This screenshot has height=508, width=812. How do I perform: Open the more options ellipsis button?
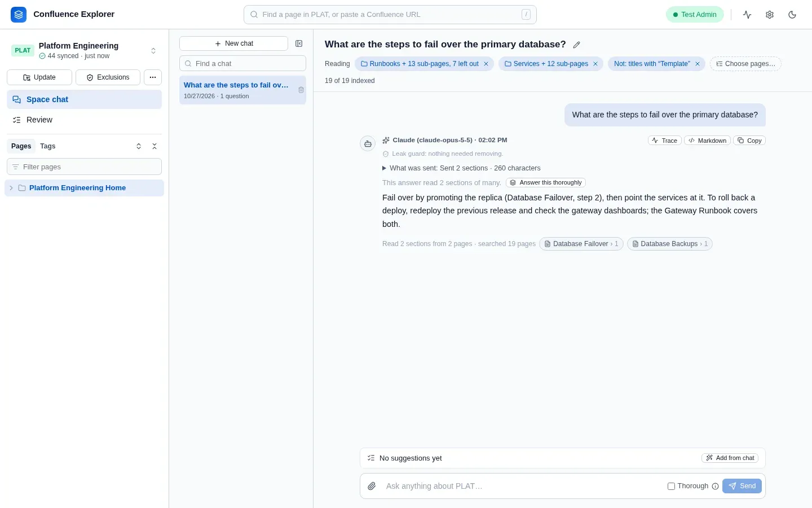point(153,77)
